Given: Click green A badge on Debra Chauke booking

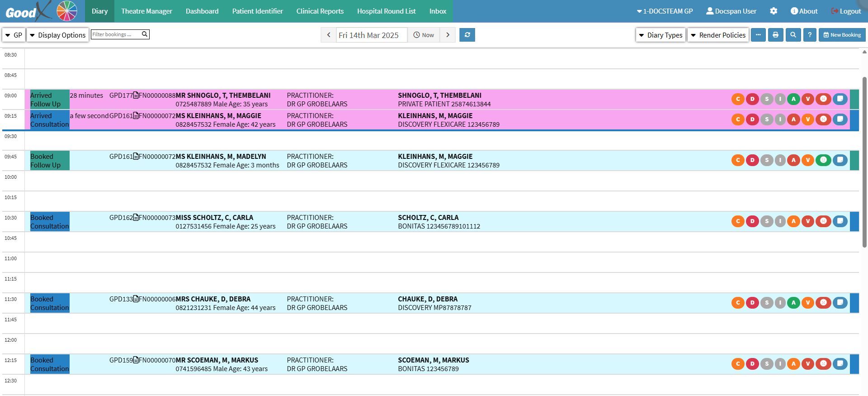Looking at the screenshot, I should tap(793, 303).
